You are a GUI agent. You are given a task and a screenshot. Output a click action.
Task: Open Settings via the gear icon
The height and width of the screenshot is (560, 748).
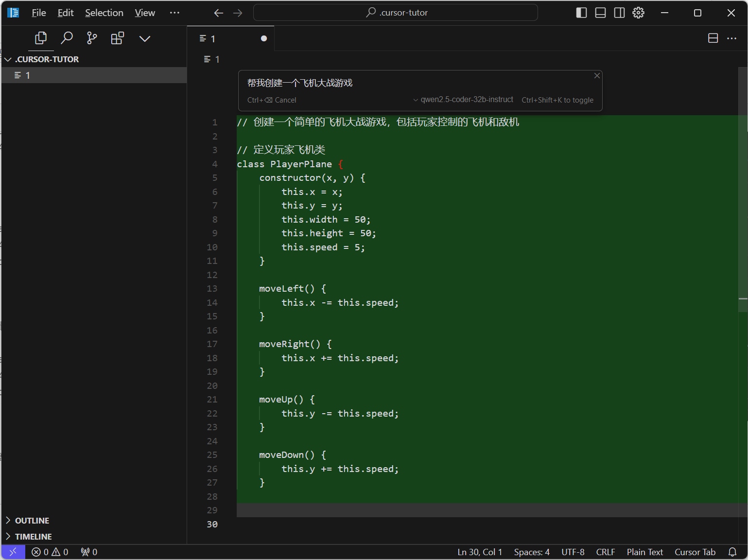[638, 13]
